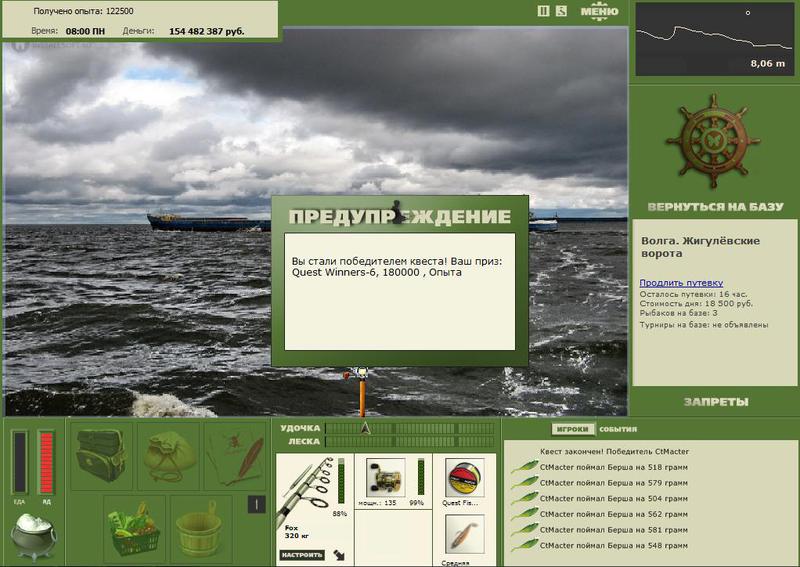The image size is (800, 567).
Task: Select the reel thumbnail
Action: [x=386, y=477]
